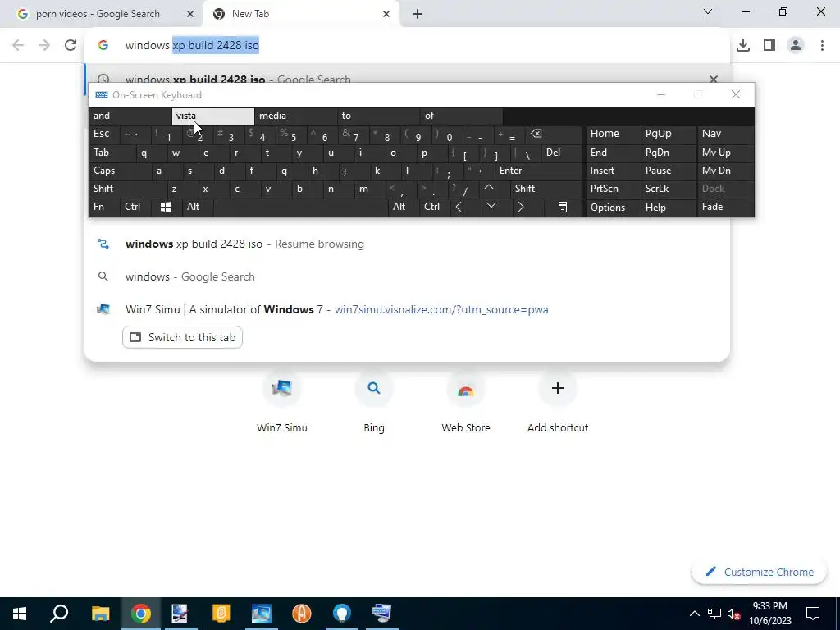Open Help on On-Screen Keyboard
Image resolution: width=840 pixels, height=630 pixels.
pos(669,208)
